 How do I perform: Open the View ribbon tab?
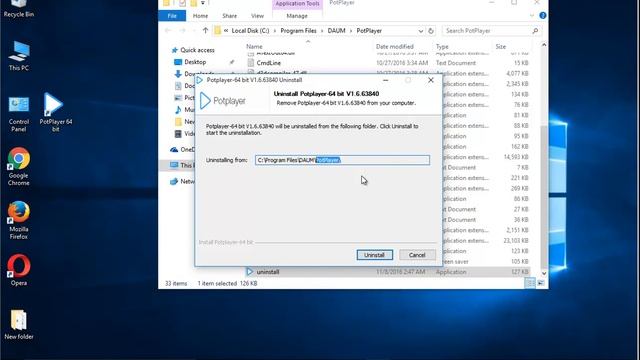(x=257, y=16)
